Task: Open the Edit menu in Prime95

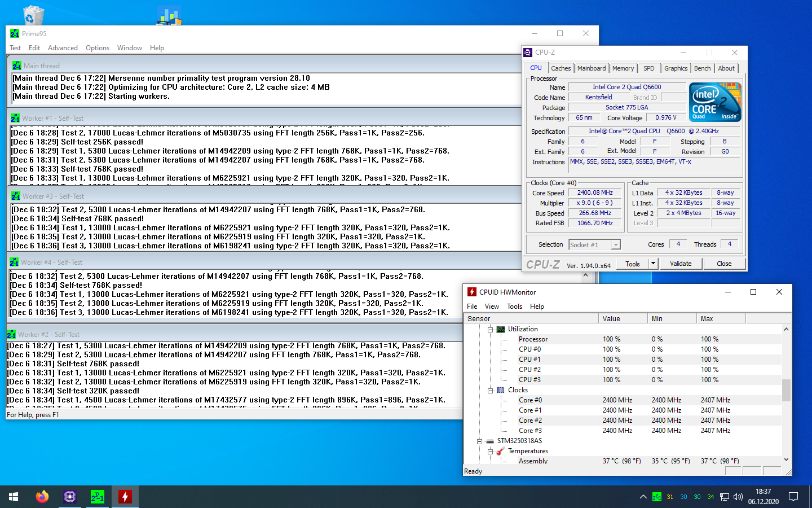Action: [x=34, y=48]
